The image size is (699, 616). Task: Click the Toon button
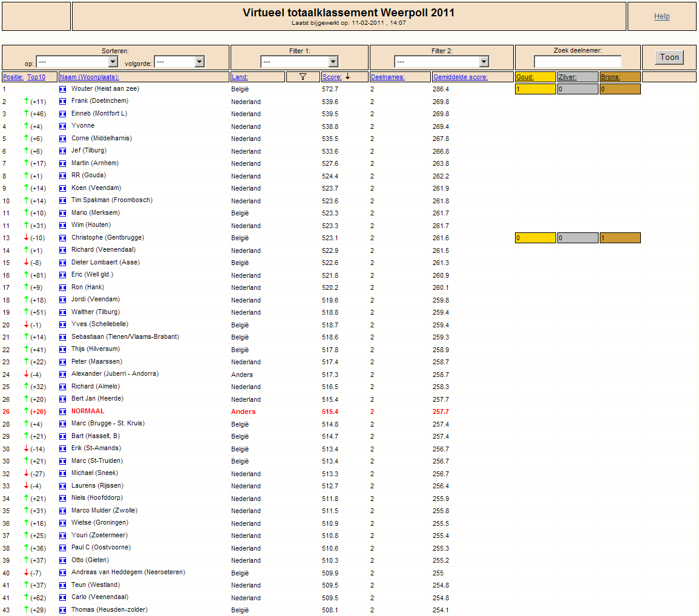[x=669, y=57]
